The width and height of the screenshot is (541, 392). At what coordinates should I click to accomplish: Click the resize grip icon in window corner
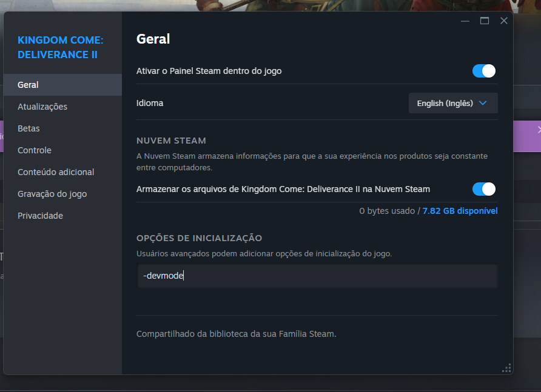(506, 368)
